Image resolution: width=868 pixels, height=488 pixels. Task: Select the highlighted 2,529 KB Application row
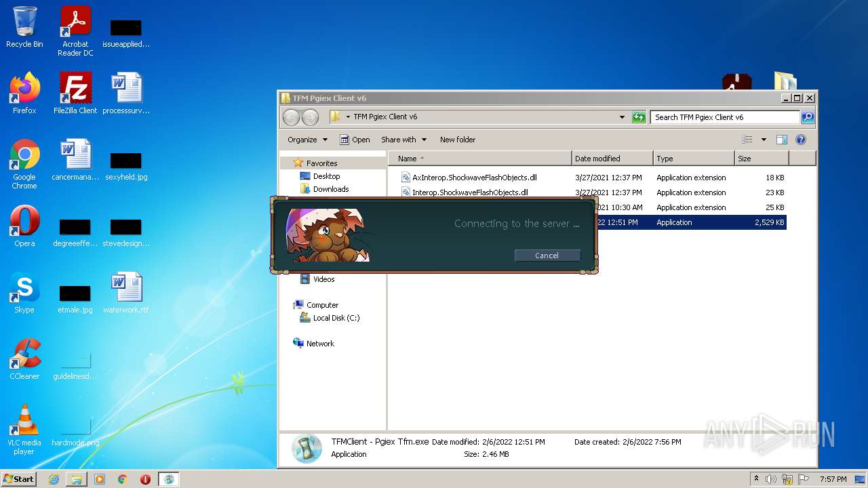point(690,222)
